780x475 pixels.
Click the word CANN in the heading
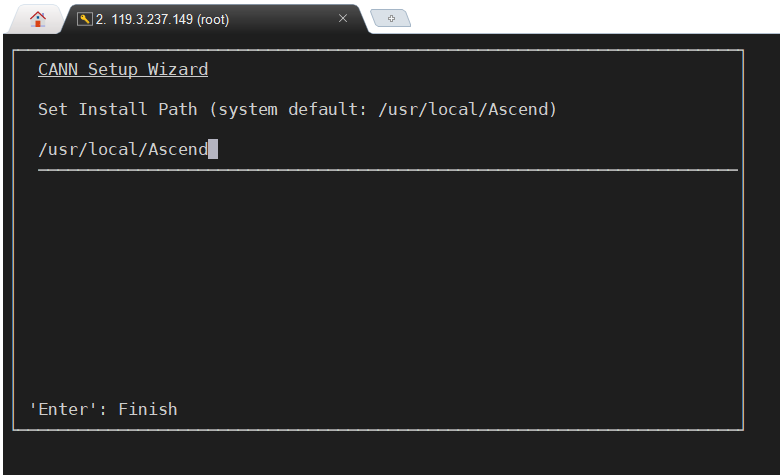pyautogui.click(x=58, y=70)
